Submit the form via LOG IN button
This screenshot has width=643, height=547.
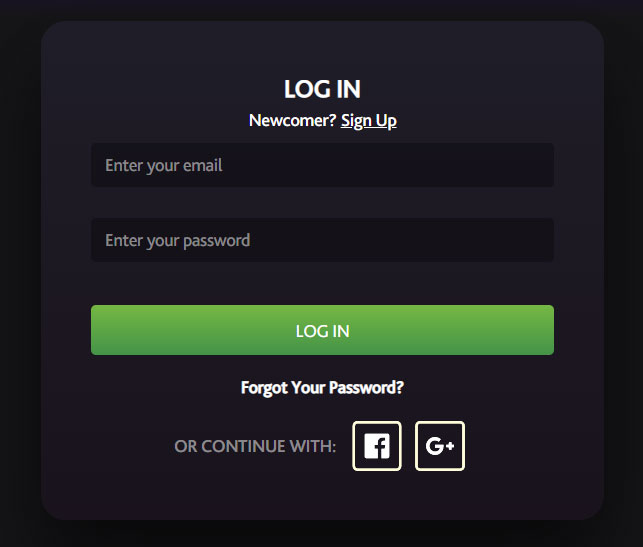tap(322, 330)
